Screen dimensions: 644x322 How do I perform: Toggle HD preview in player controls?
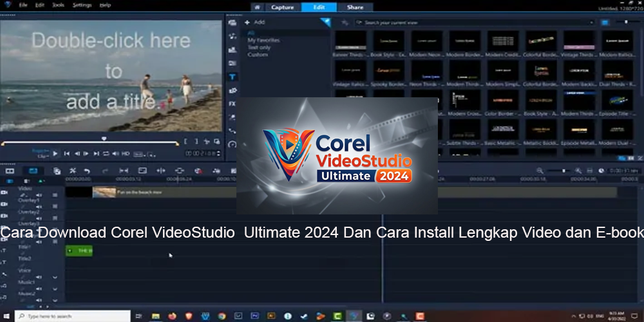pos(126,154)
